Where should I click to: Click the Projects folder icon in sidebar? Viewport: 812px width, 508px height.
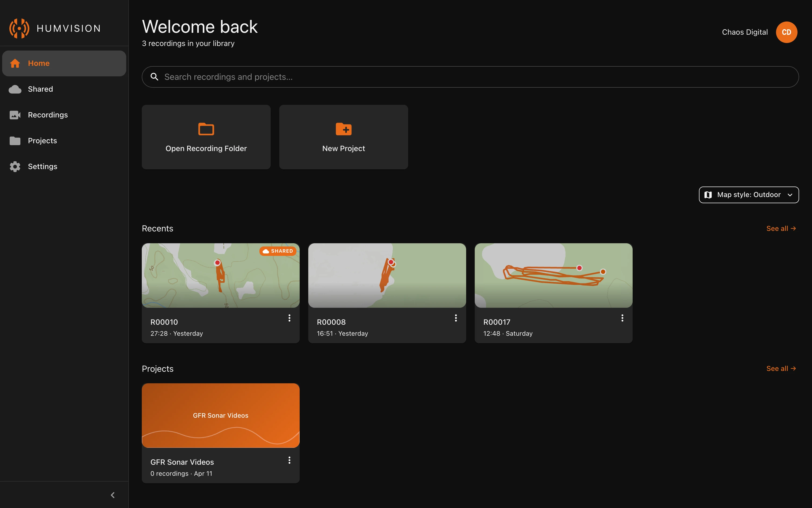click(15, 141)
